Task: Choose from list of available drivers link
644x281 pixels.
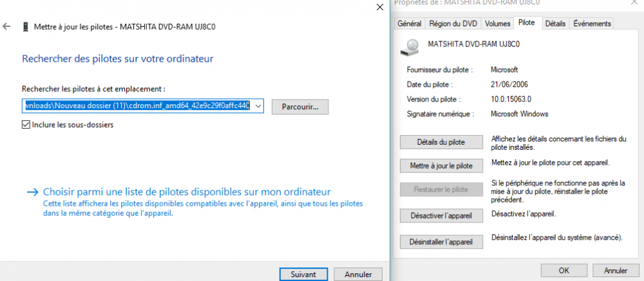Action: point(187,192)
